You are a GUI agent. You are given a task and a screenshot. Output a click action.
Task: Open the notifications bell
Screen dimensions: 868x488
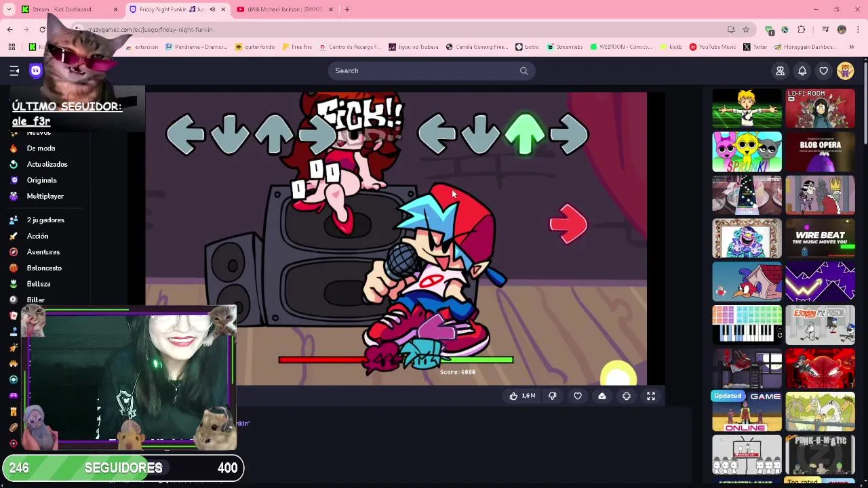tap(802, 70)
